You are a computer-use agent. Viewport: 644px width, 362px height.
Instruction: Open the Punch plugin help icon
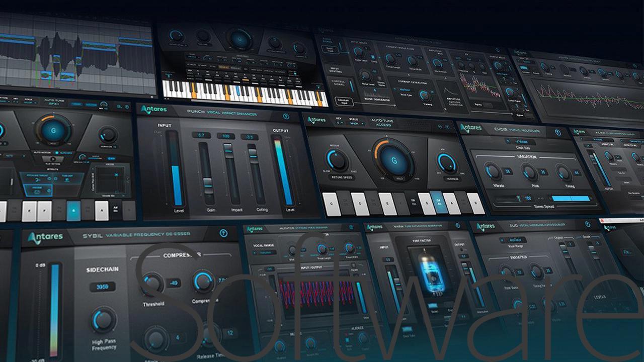click(x=286, y=116)
